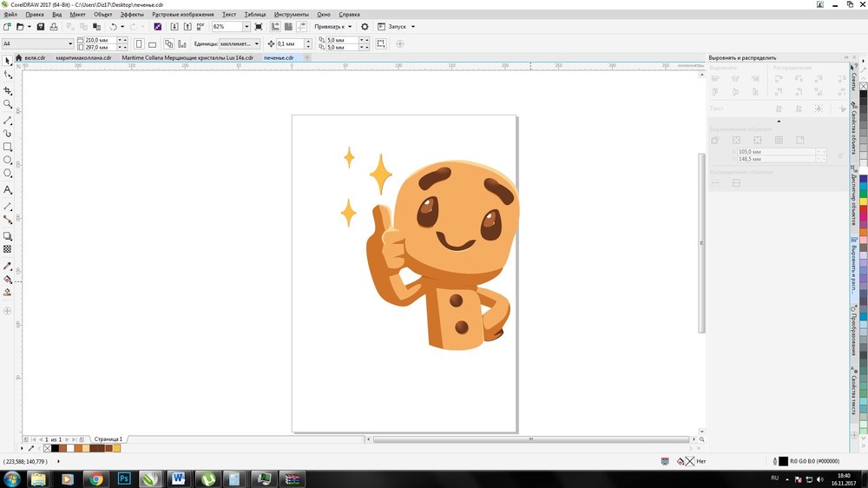868x488 pixels.
Task: Open the page size A4 dropdown
Action: [x=70, y=43]
